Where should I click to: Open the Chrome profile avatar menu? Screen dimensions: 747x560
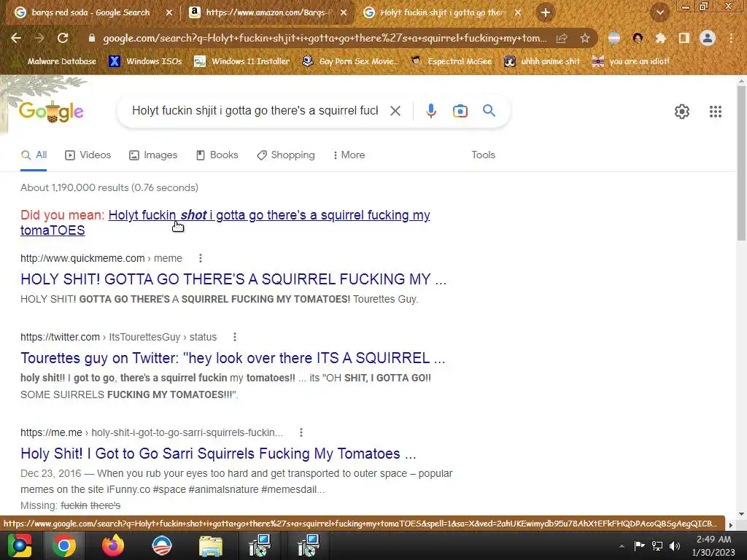(x=708, y=38)
